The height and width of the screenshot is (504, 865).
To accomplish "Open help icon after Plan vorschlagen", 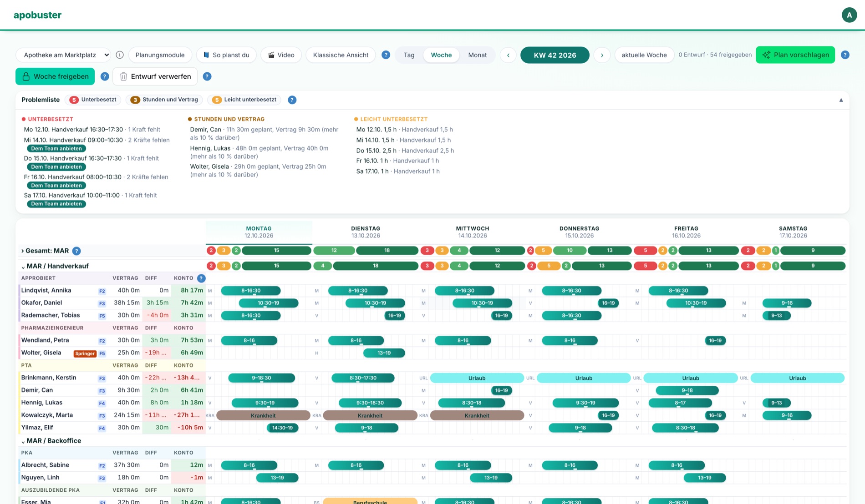I will coord(845,55).
